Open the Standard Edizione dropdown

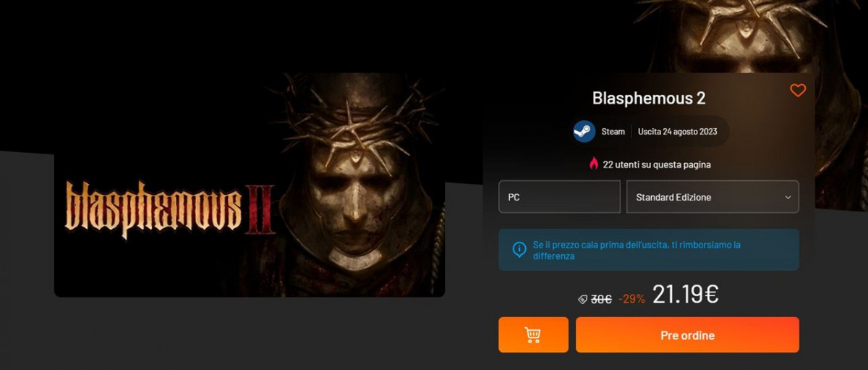pos(712,197)
